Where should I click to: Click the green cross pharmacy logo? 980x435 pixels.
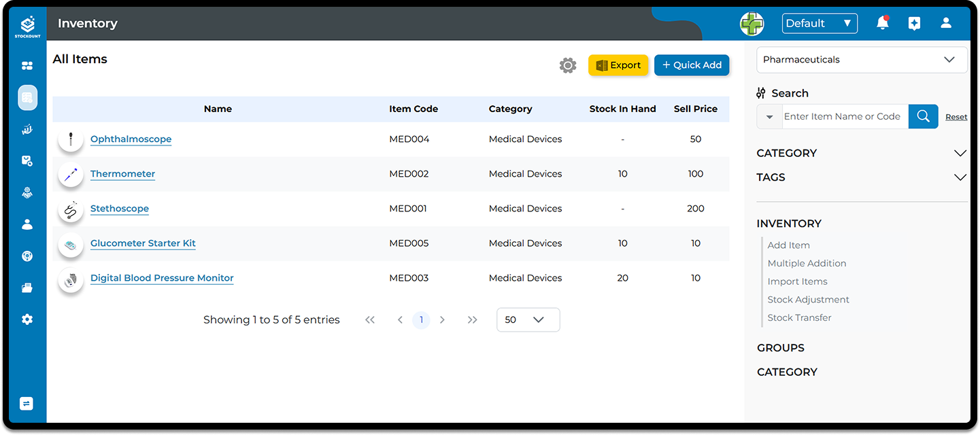(752, 24)
